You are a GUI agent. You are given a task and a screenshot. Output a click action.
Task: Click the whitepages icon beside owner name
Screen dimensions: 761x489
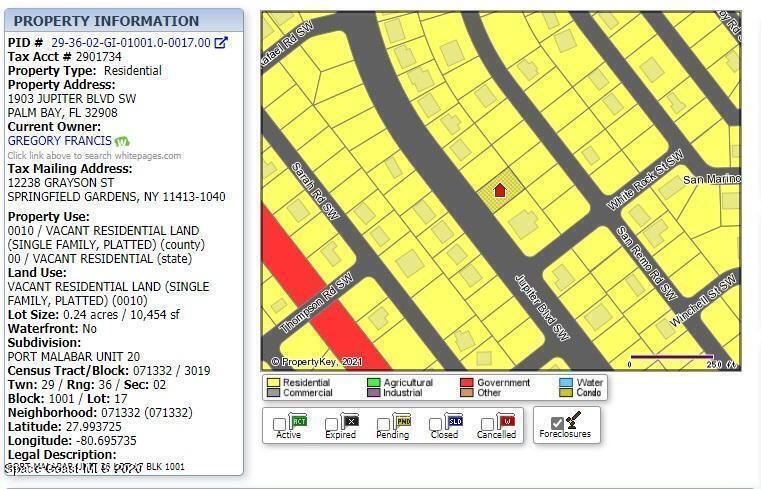pyautogui.click(x=122, y=142)
